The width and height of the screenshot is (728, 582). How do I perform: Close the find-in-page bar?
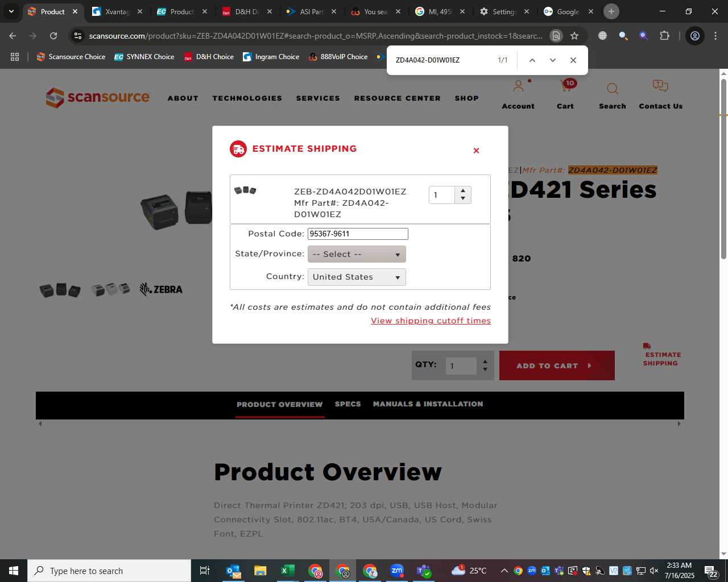tap(573, 60)
